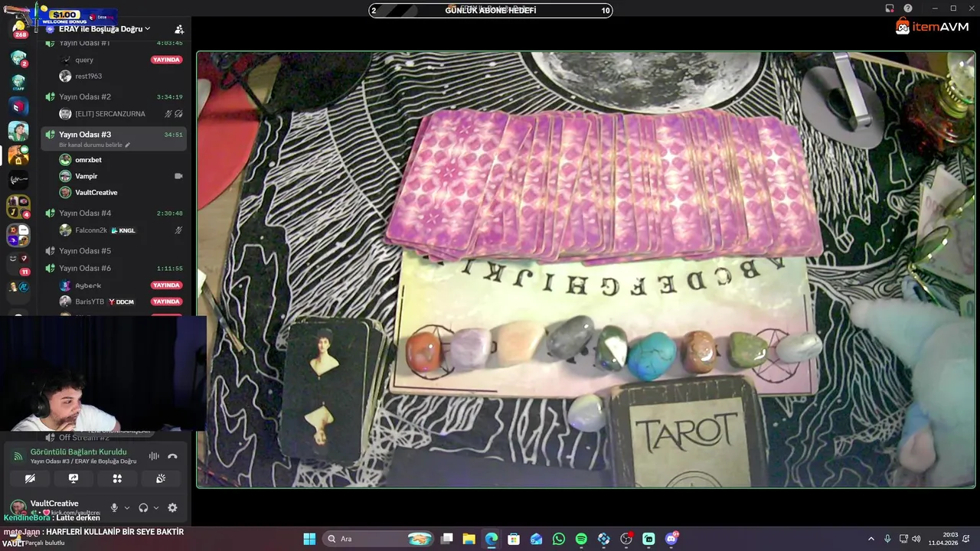Open Microsoft Edge from taskbar

(492, 539)
